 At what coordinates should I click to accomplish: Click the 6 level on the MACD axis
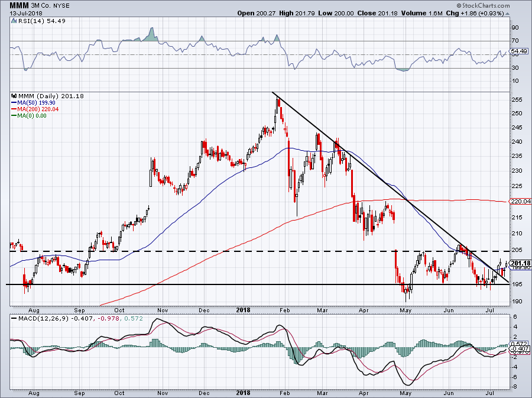(515, 317)
